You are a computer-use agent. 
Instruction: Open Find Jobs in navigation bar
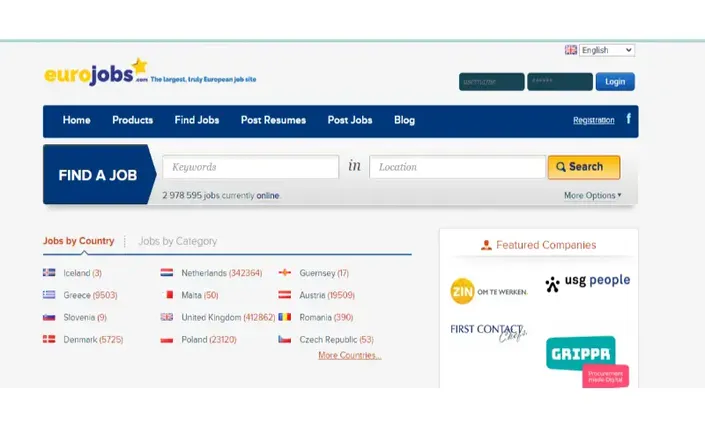click(x=197, y=120)
